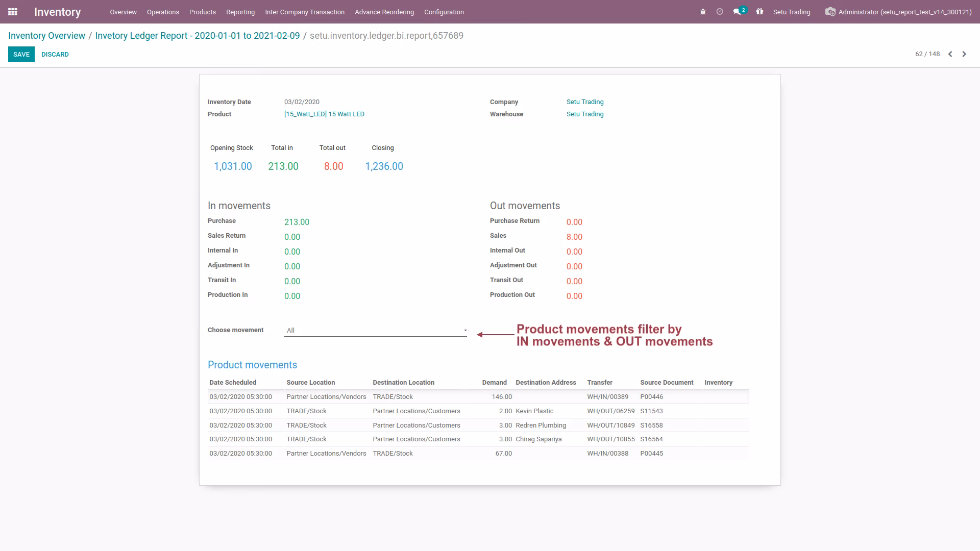
Task: Open Setu Trading company switcher
Action: (792, 12)
